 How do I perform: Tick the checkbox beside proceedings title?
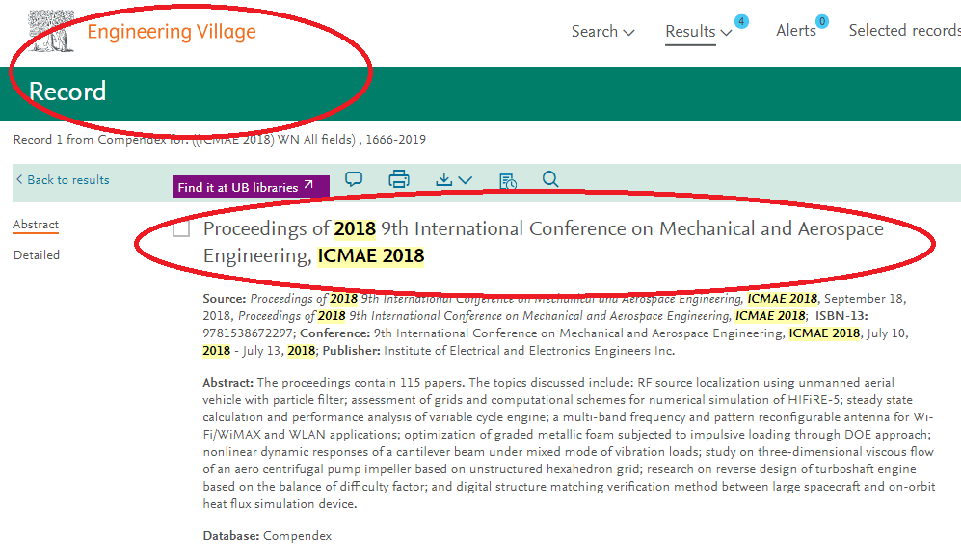pos(181,229)
